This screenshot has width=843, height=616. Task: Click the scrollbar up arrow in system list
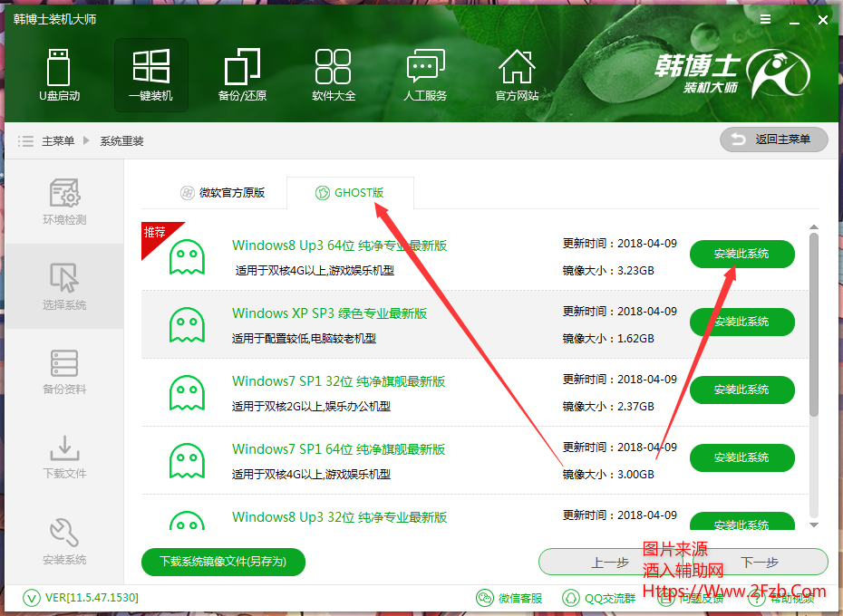click(x=814, y=227)
